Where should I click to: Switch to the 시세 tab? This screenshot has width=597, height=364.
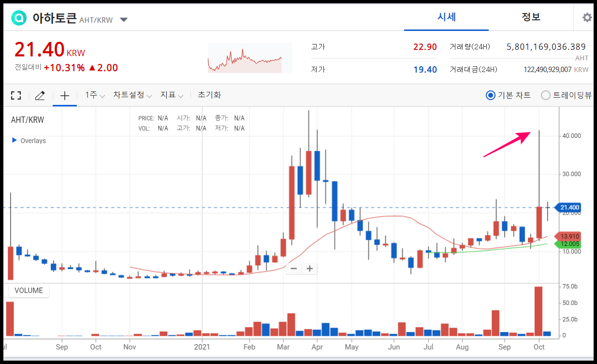click(x=446, y=17)
